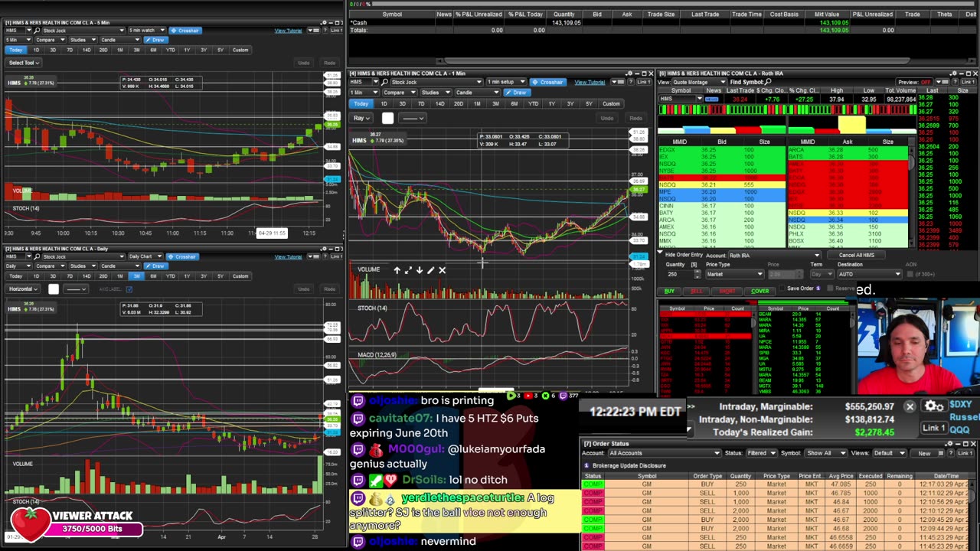Open the Destination AUTO dropdown

(x=868, y=274)
